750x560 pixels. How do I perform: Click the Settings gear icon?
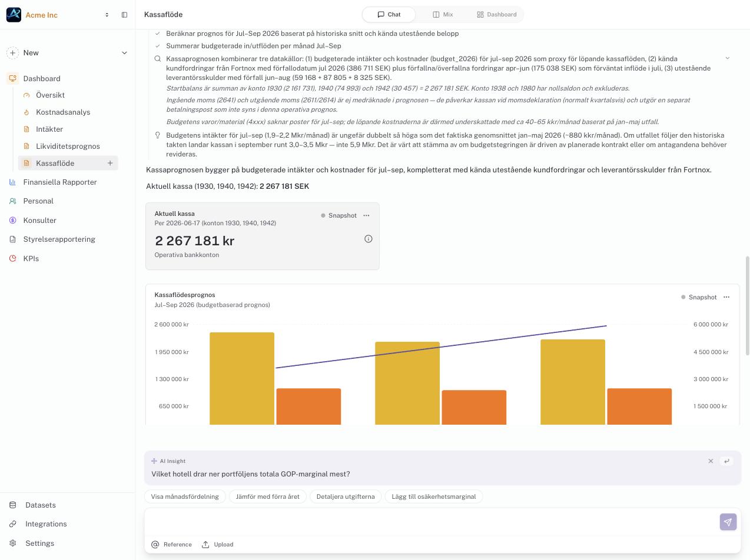(x=13, y=544)
